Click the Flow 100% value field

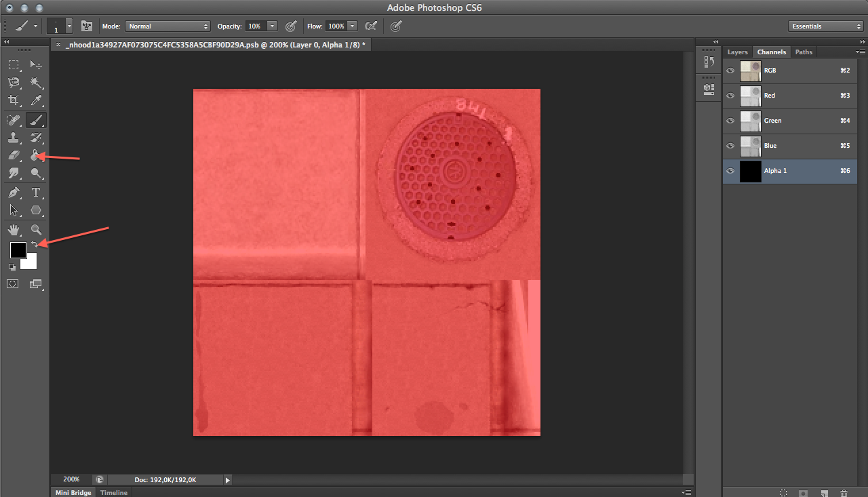coord(336,26)
